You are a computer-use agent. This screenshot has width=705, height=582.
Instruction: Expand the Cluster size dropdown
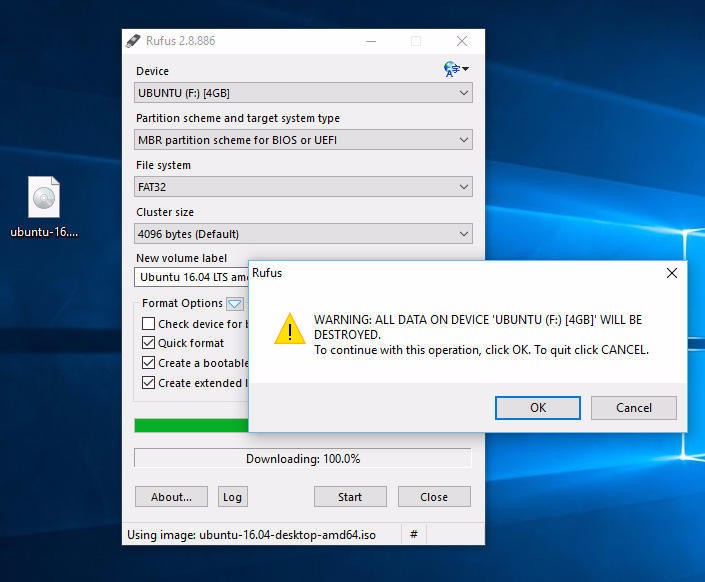(303, 234)
